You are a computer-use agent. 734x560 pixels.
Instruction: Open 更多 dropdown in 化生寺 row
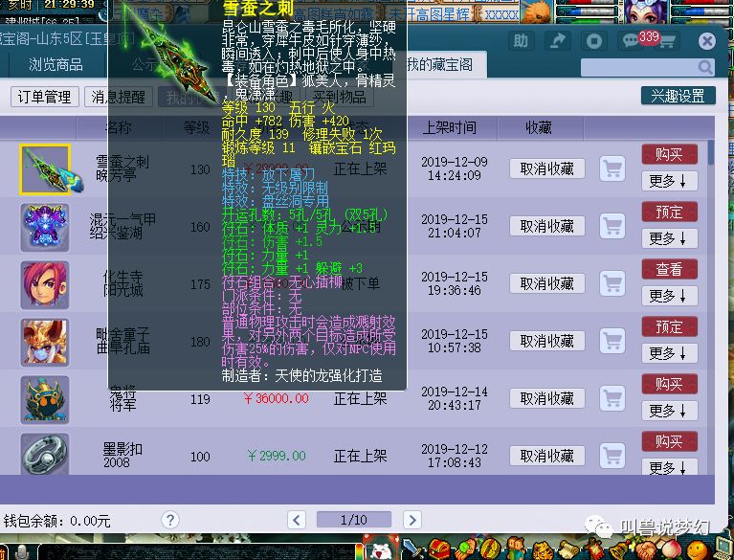click(669, 296)
